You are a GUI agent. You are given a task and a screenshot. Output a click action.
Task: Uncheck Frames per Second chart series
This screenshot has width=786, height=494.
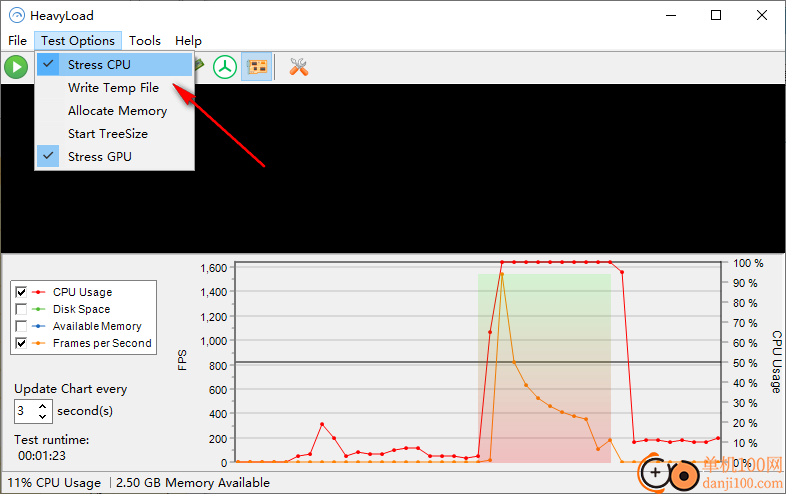21,343
